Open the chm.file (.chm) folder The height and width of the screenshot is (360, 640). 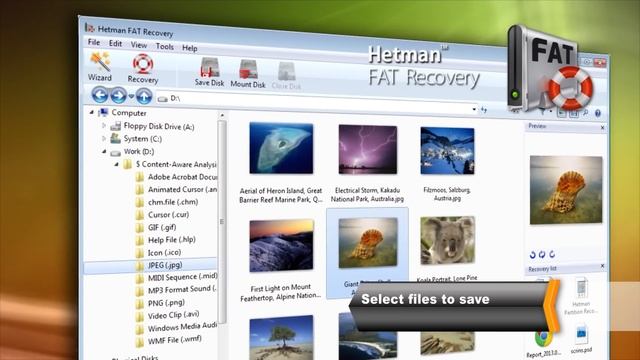pyautogui.click(x=173, y=202)
